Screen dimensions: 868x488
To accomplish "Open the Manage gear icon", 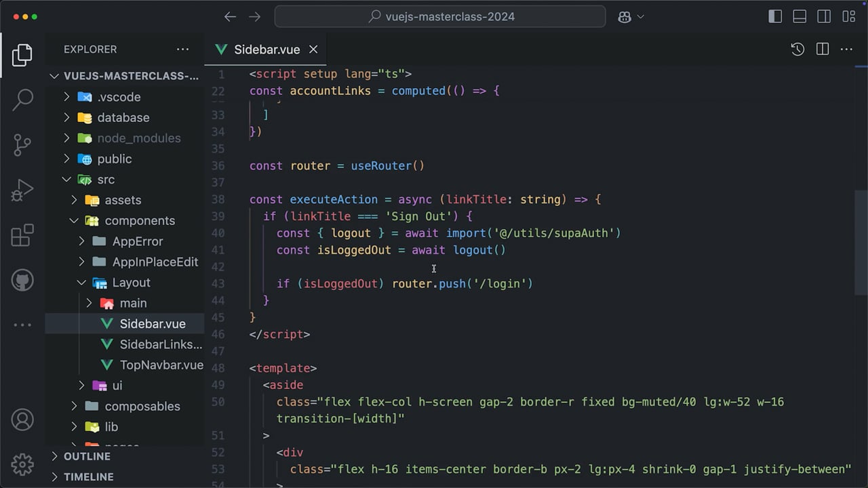I will coord(22,464).
